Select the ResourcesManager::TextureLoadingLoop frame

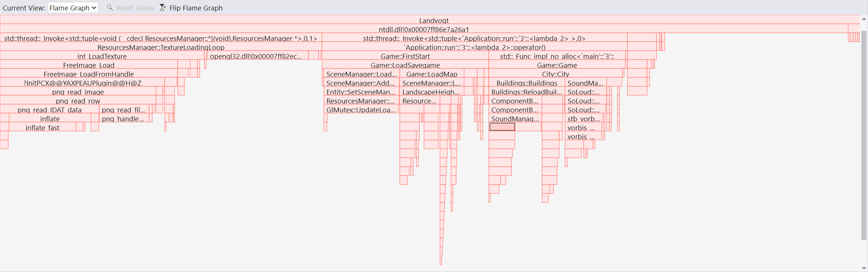click(161, 47)
